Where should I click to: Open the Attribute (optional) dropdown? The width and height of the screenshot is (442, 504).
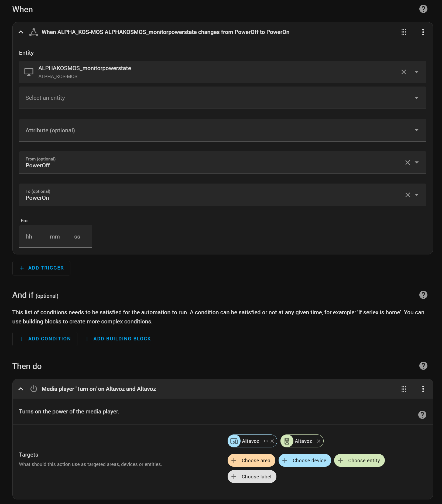222,130
